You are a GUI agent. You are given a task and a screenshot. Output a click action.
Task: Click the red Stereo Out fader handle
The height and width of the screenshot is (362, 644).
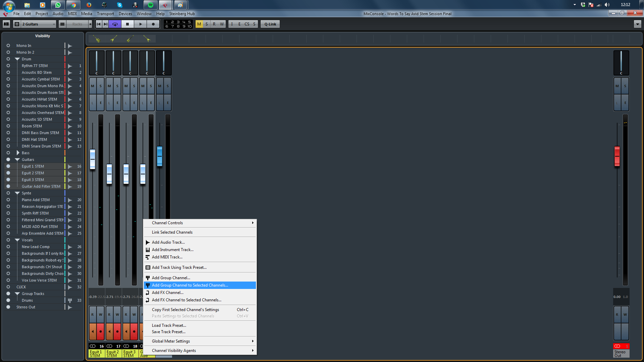[x=617, y=156]
